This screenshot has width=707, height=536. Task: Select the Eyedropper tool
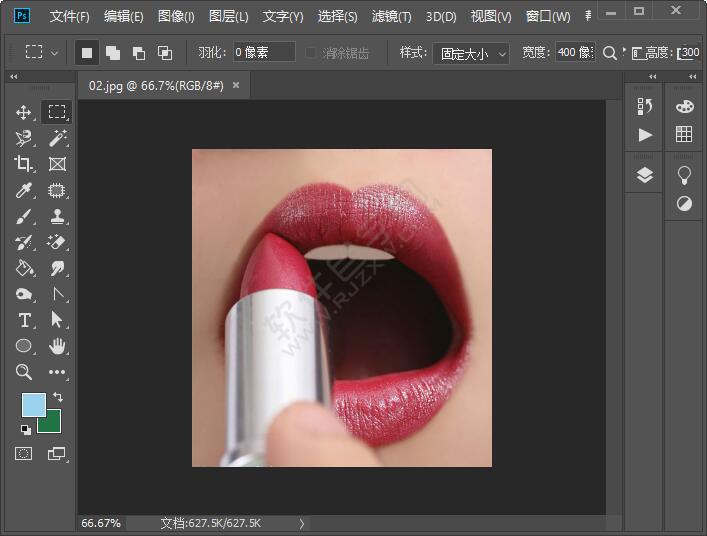(x=23, y=190)
